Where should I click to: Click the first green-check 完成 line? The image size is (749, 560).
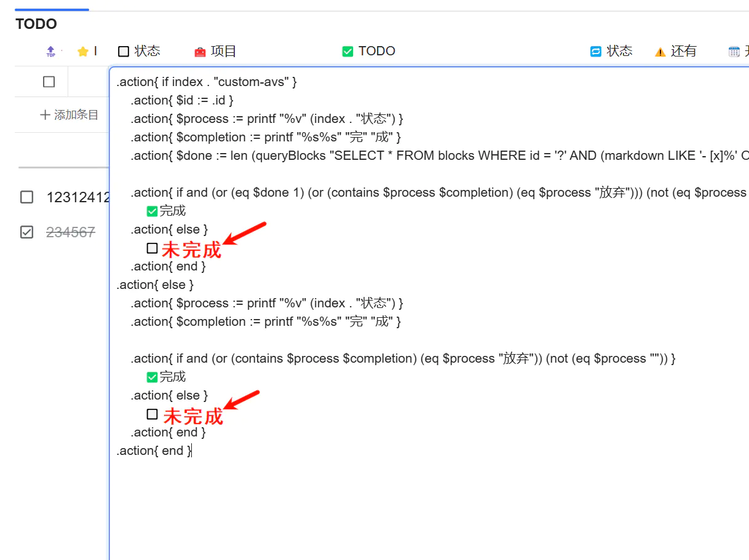(166, 211)
